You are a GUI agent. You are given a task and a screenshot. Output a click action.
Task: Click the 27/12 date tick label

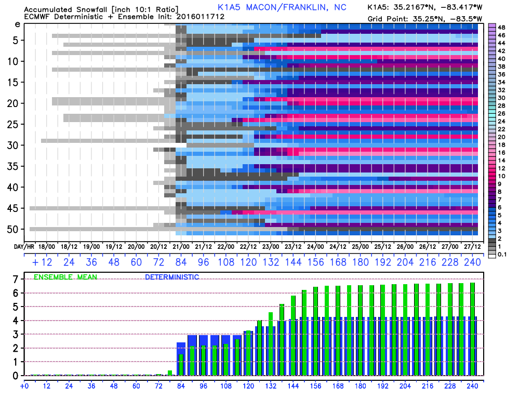pos(472,247)
